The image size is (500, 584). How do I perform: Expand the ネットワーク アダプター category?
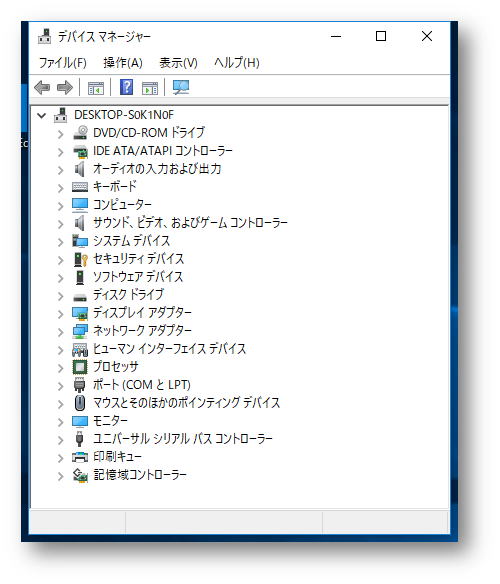61,331
